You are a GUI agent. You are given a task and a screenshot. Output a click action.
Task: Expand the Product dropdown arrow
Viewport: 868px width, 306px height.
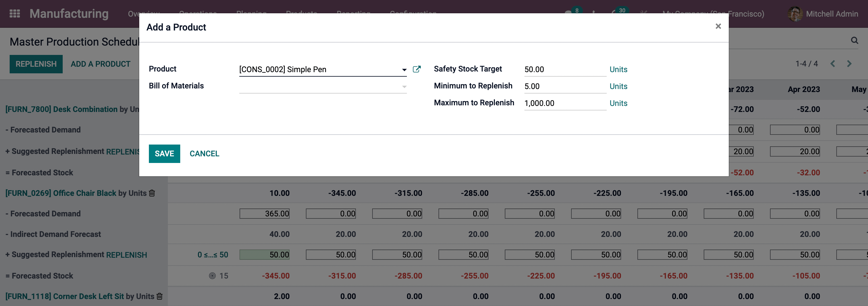[404, 70]
